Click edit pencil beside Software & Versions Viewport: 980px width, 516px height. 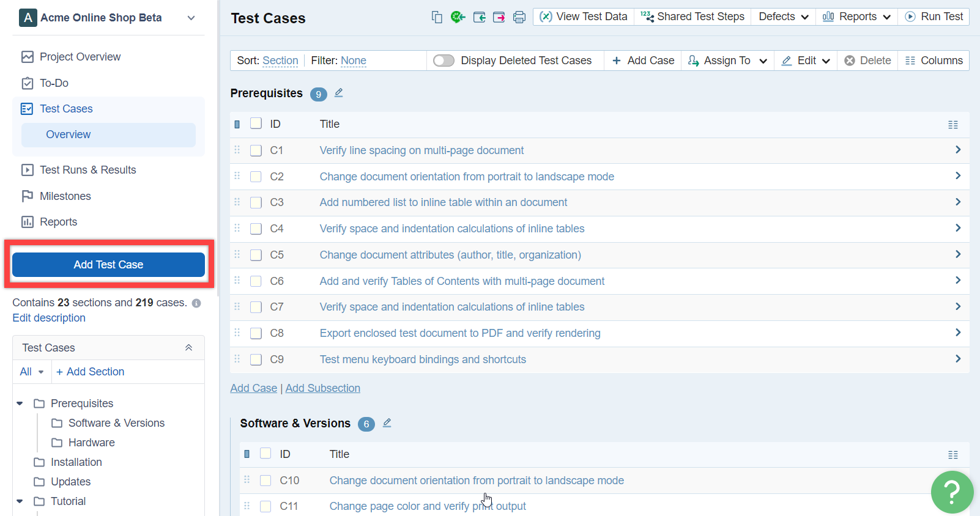(x=387, y=423)
